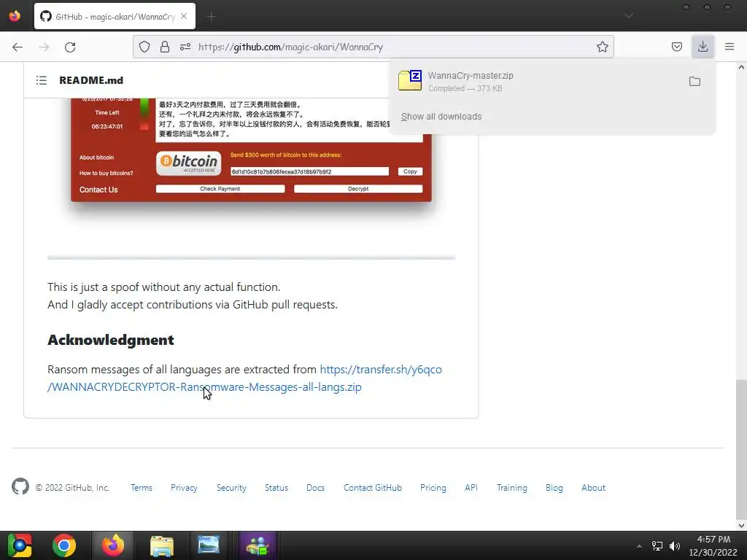Viewport: 747px width, 560px height.
Task: Open Terms footer link
Action: coord(142,488)
